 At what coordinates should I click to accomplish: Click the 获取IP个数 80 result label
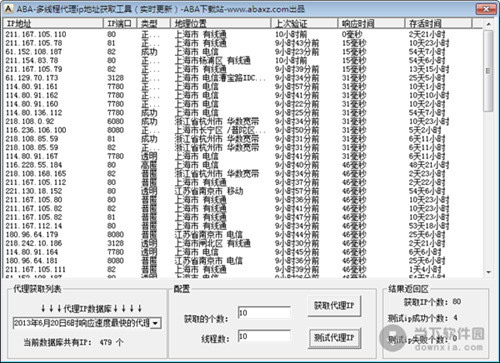[432, 302]
